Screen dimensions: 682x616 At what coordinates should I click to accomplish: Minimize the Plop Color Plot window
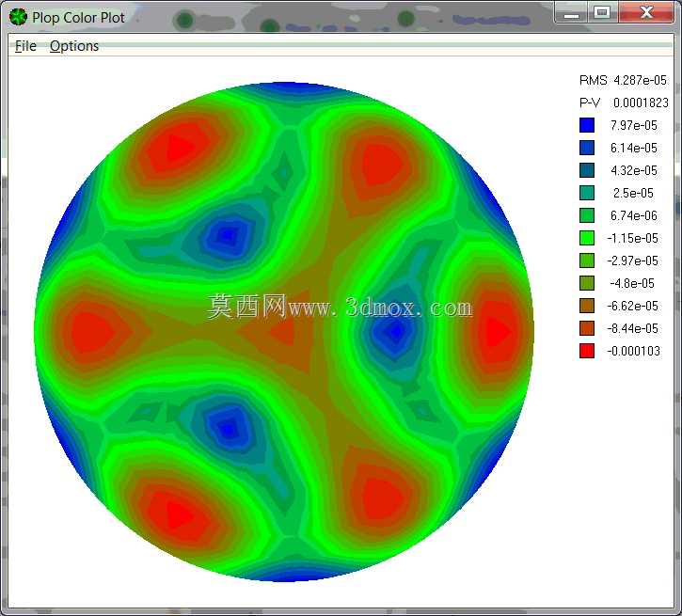(572, 12)
